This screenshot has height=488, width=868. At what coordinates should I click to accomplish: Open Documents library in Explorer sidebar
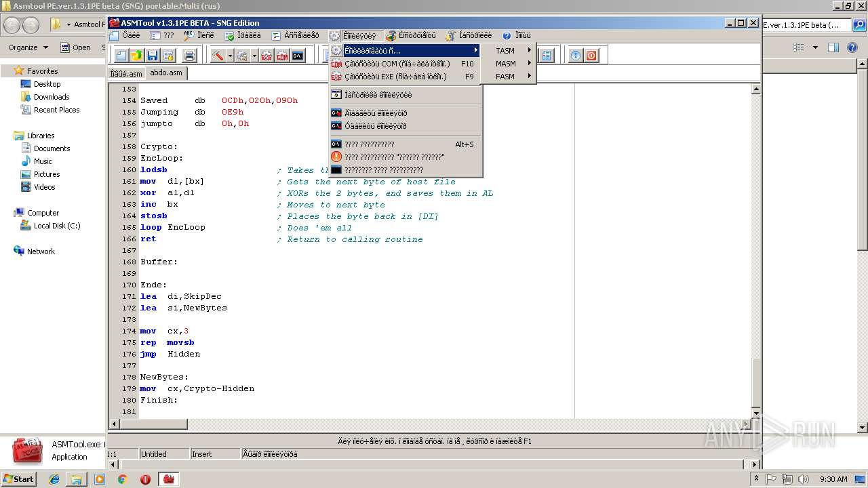52,148
